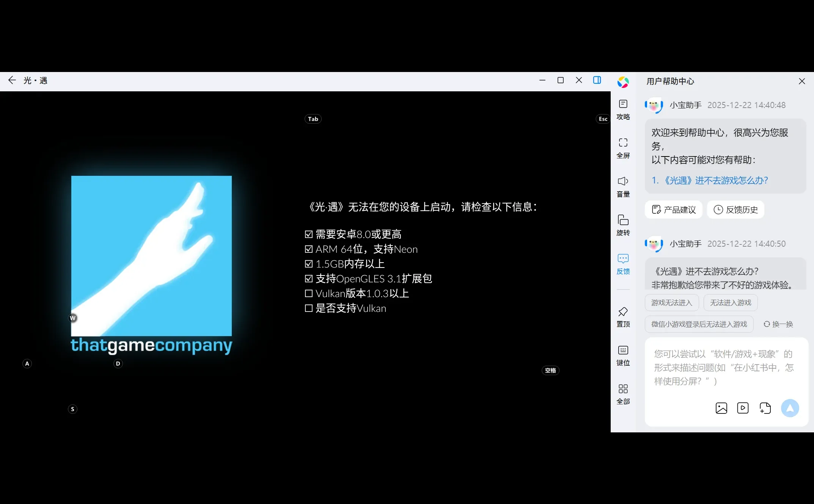The width and height of the screenshot is (814, 504).
Task: Click the 产品建议 button
Action: [674, 210]
